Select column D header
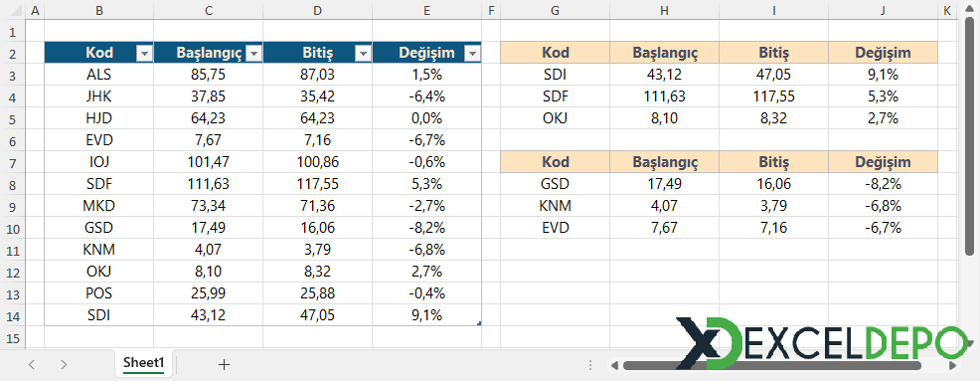The width and height of the screenshot is (980, 381). click(x=317, y=10)
